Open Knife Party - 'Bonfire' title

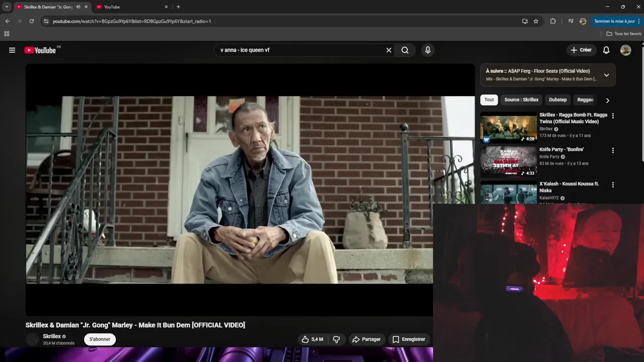click(x=561, y=149)
